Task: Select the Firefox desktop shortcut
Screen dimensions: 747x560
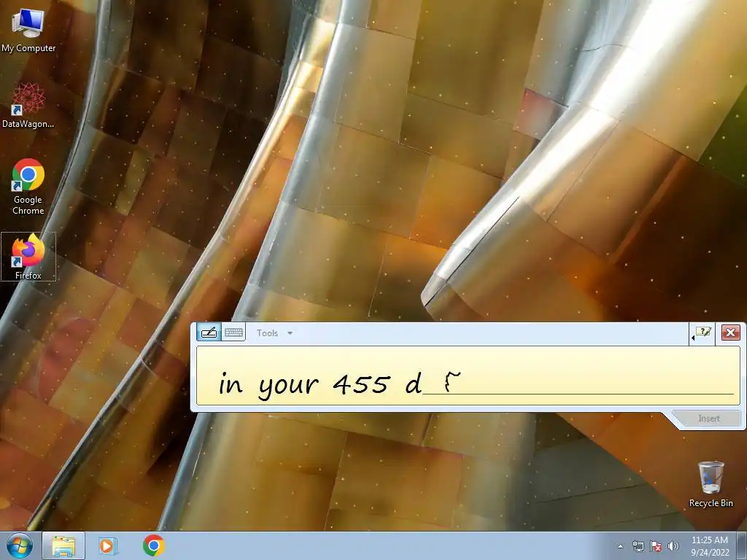Action: 28,257
